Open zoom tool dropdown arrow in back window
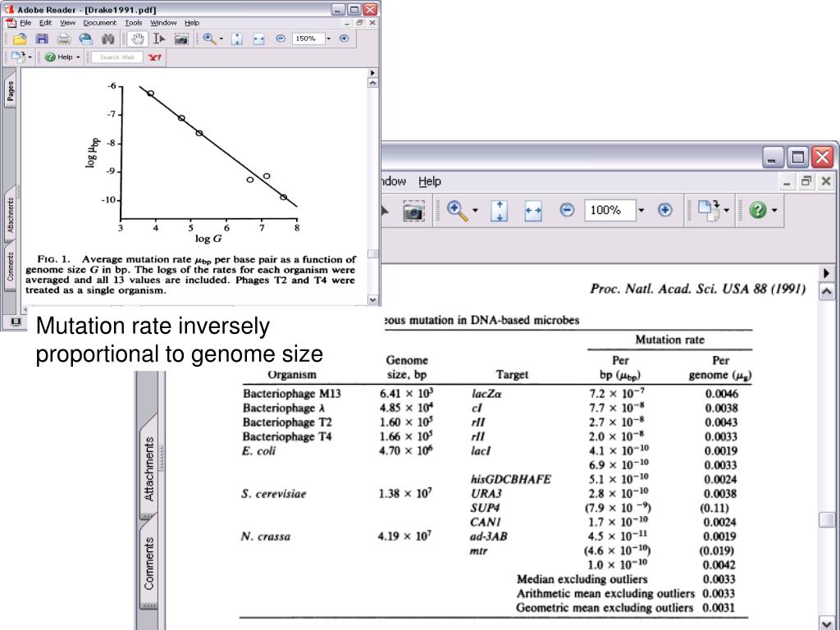The image size is (840, 630). coord(475,210)
